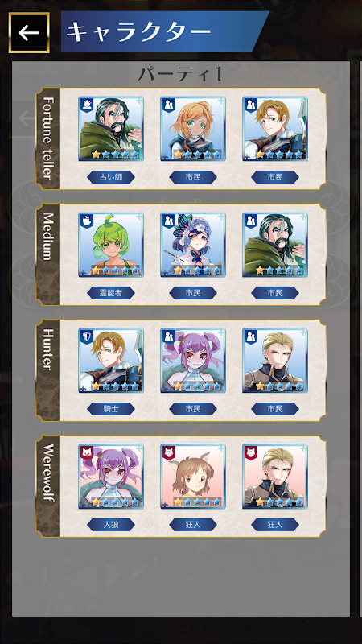Click the shield role icon on knight portrait
Viewport: 362px width, 644px height.
click(87, 337)
